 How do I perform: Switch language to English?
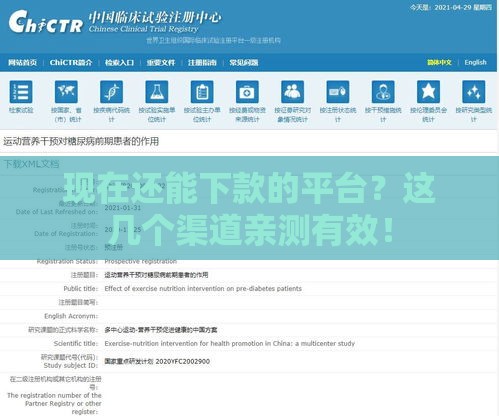(x=475, y=62)
